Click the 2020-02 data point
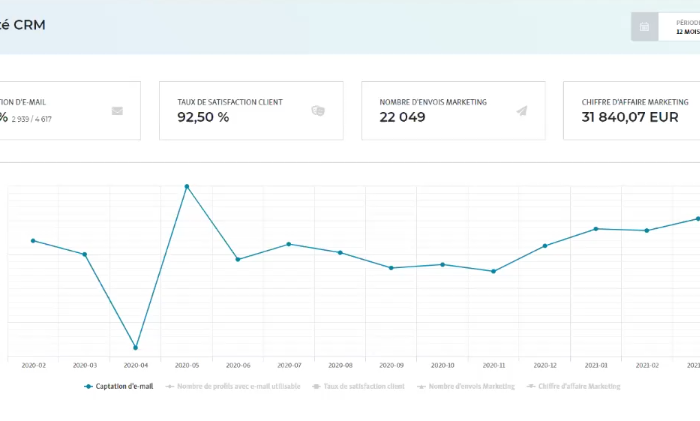Screen dimensions: 700x421 click(33, 241)
